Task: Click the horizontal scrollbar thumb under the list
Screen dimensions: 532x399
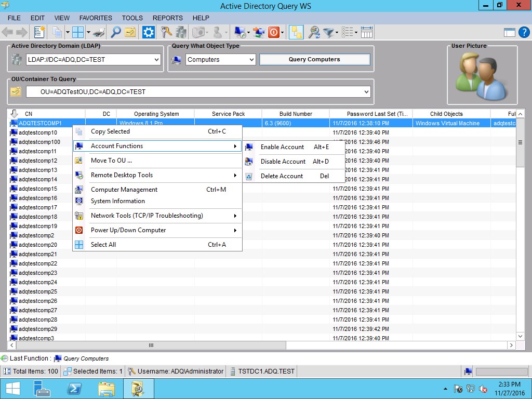Action: pos(151,345)
